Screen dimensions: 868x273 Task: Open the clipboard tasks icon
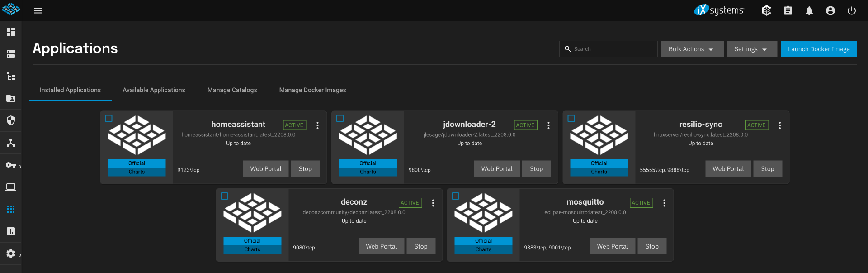pyautogui.click(x=788, y=10)
